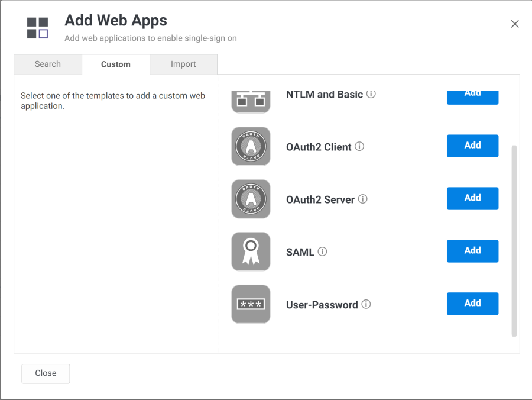This screenshot has width=532, height=400.
Task: Click the OAuth2 Client template icon
Action: click(x=251, y=146)
